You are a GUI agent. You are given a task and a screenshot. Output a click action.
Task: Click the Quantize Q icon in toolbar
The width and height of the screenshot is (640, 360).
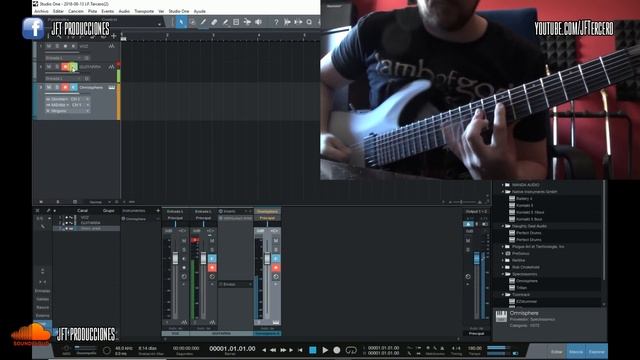(x=309, y=22)
